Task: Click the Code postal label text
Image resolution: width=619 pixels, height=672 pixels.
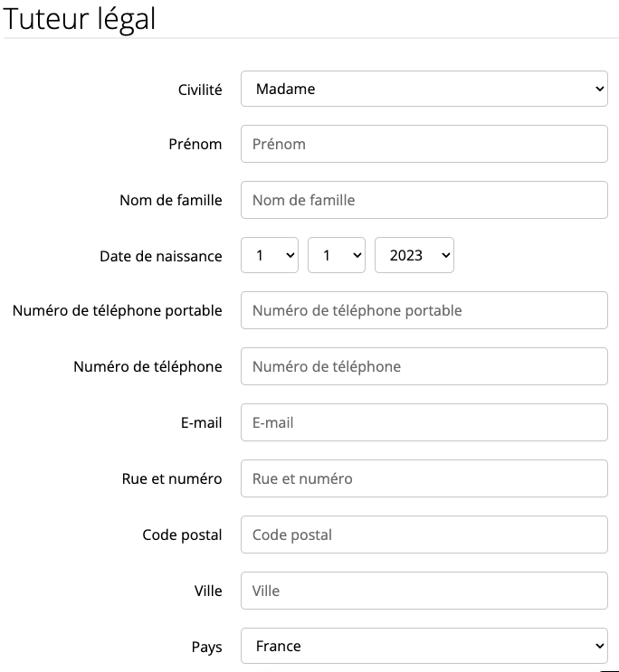Action: tap(182, 535)
